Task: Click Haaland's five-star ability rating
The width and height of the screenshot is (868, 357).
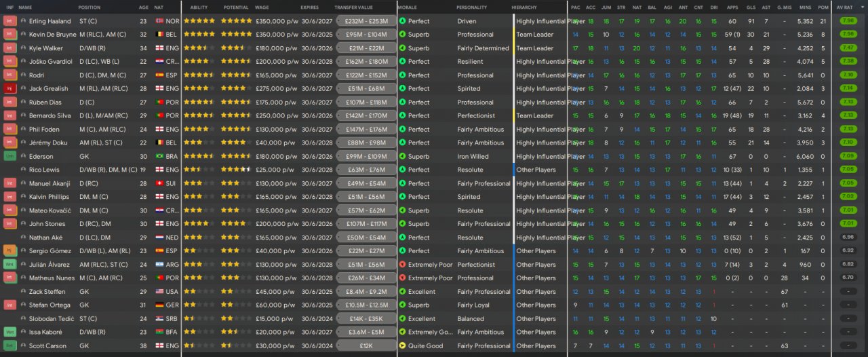Action: tap(199, 21)
